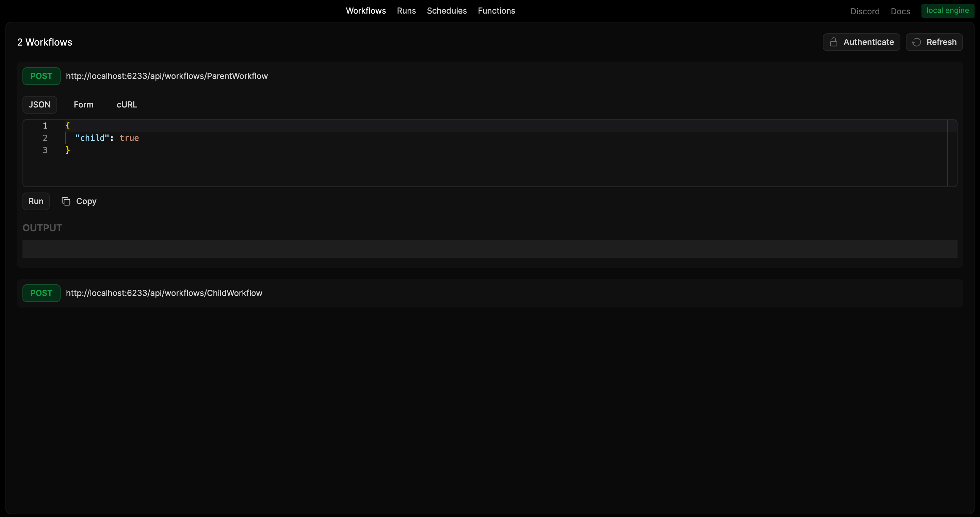Click the local engine badge
Screen dimensions: 980x517
coord(947,11)
